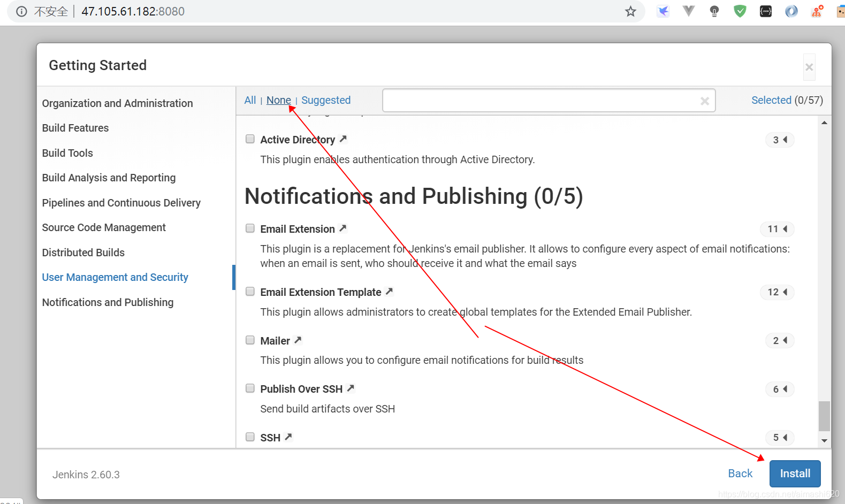Image resolution: width=845 pixels, height=504 pixels.
Task: Expand Mailer dependencies badge 2
Action: point(780,340)
